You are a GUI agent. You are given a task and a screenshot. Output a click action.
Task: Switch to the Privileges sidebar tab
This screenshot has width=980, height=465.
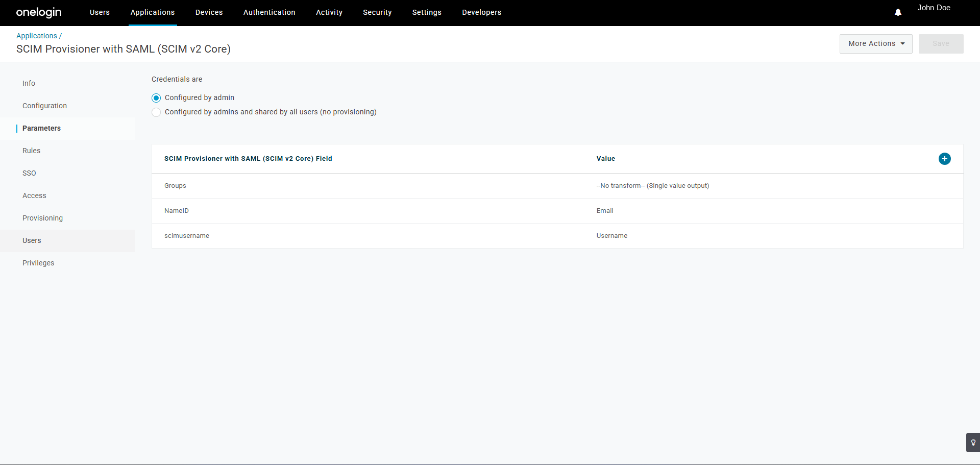67,263
